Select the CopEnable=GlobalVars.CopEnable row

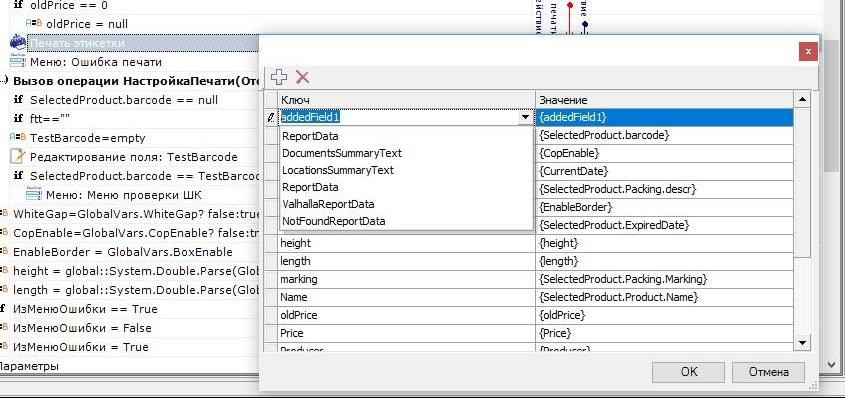point(136,233)
